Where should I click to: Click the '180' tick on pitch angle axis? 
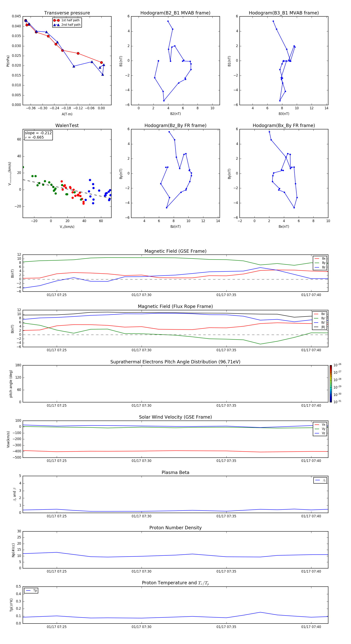pyautogui.click(x=18, y=365)
